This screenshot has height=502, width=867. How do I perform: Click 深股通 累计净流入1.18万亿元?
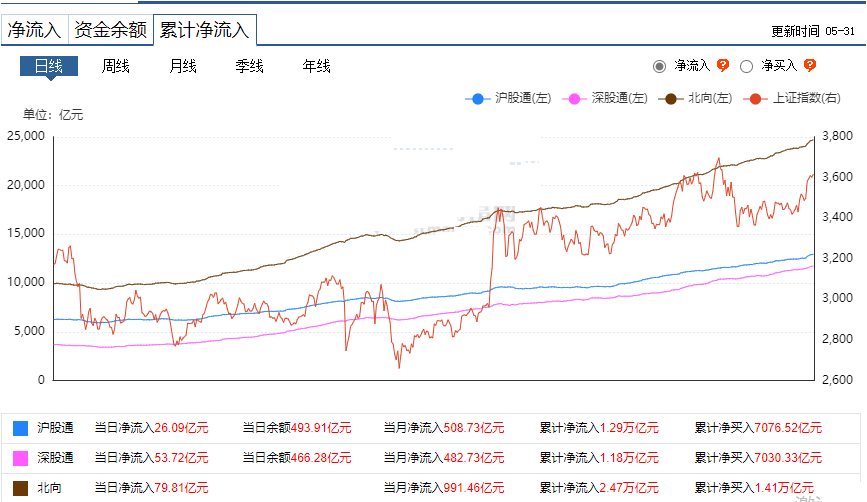599,458
